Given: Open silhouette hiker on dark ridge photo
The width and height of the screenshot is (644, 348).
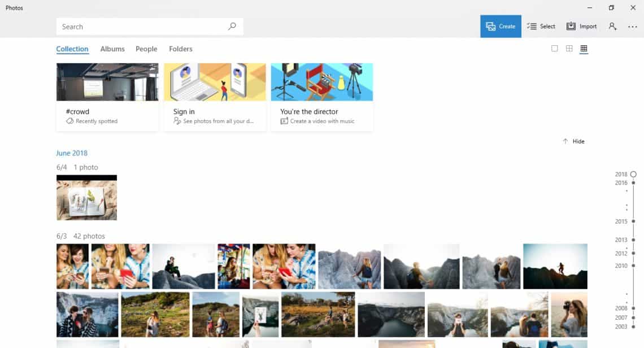Looking at the screenshot, I should point(555,266).
